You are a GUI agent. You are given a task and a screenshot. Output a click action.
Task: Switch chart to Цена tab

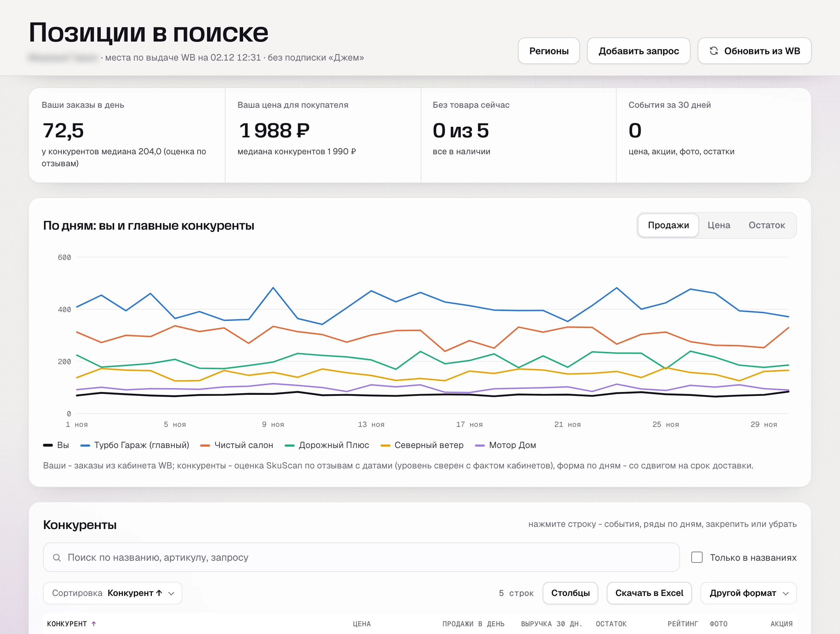pyautogui.click(x=719, y=225)
